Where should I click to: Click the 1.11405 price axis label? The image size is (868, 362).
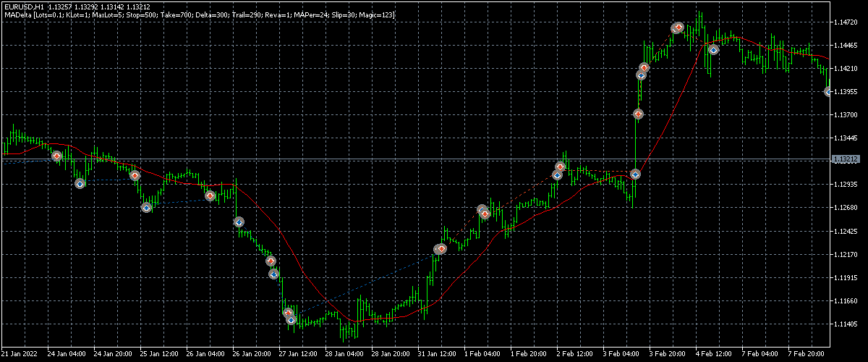coord(846,324)
